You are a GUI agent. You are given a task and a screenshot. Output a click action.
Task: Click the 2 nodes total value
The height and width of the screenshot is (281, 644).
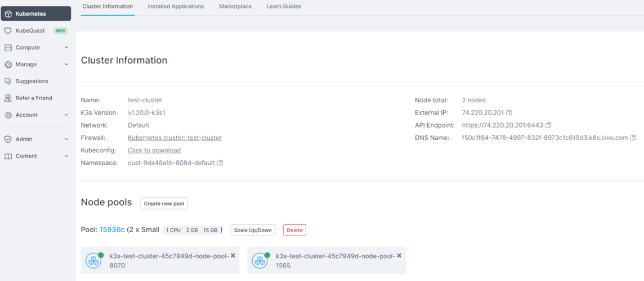474,100
